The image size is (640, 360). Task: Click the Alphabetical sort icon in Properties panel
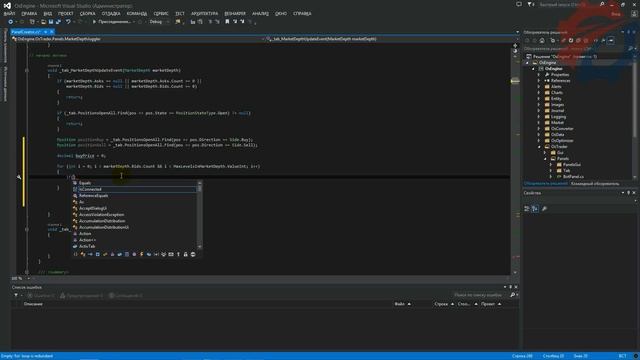pos(535,209)
